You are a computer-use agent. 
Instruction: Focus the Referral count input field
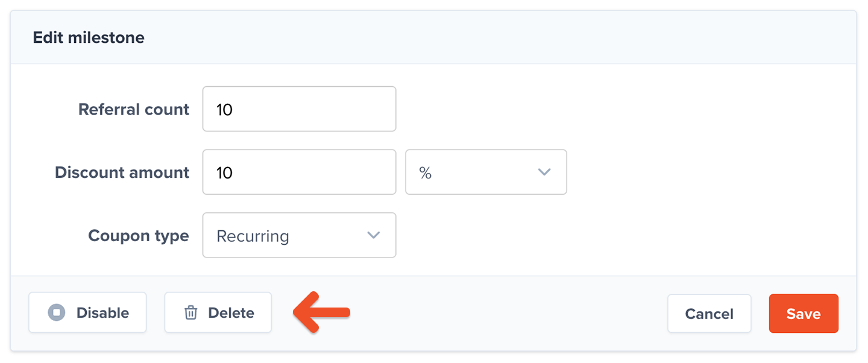click(x=299, y=109)
